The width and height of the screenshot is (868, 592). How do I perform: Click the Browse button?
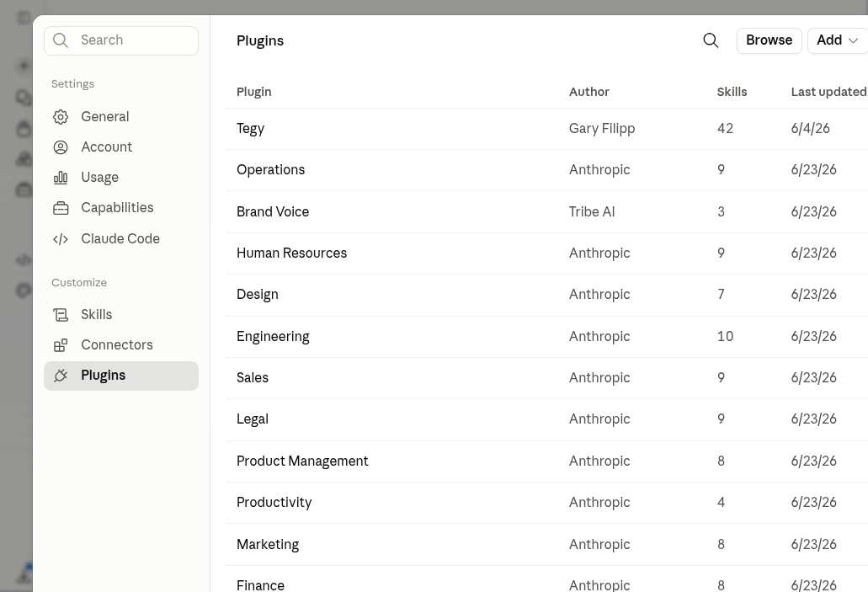click(769, 40)
